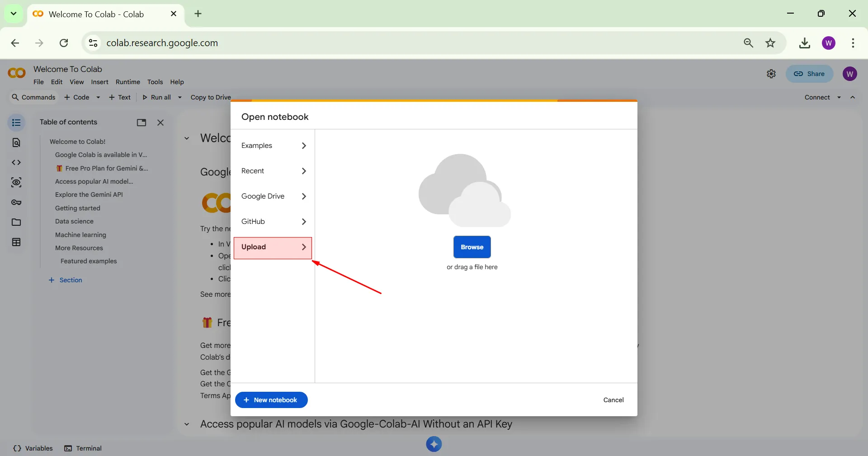Open the Secrets key sidebar icon
868x456 pixels.
[16, 202]
